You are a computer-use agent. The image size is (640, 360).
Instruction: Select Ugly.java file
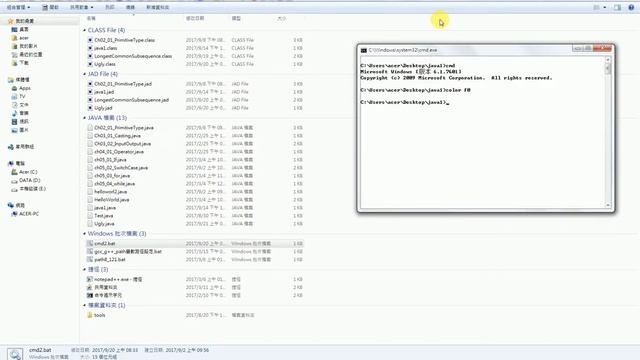click(104, 224)
